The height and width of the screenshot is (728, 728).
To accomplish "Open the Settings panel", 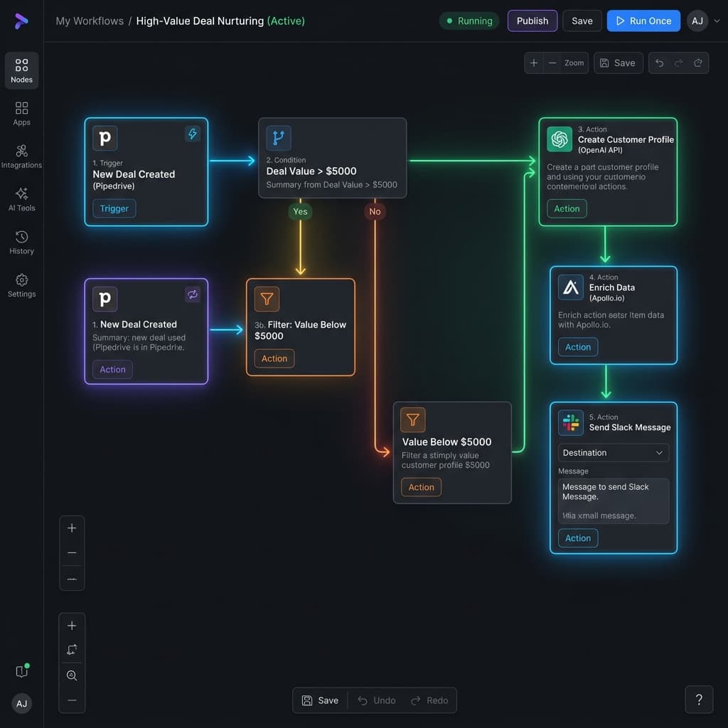I will (21, 284).
